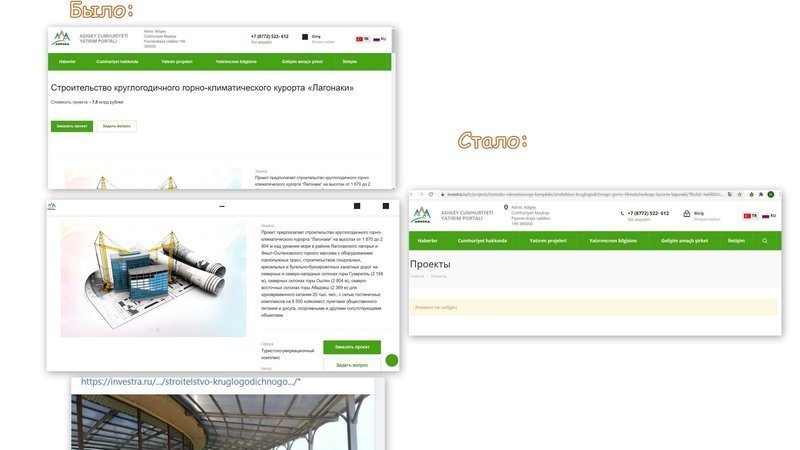Open Yatırım projeleri in the browser page menu

coord(548,241)
